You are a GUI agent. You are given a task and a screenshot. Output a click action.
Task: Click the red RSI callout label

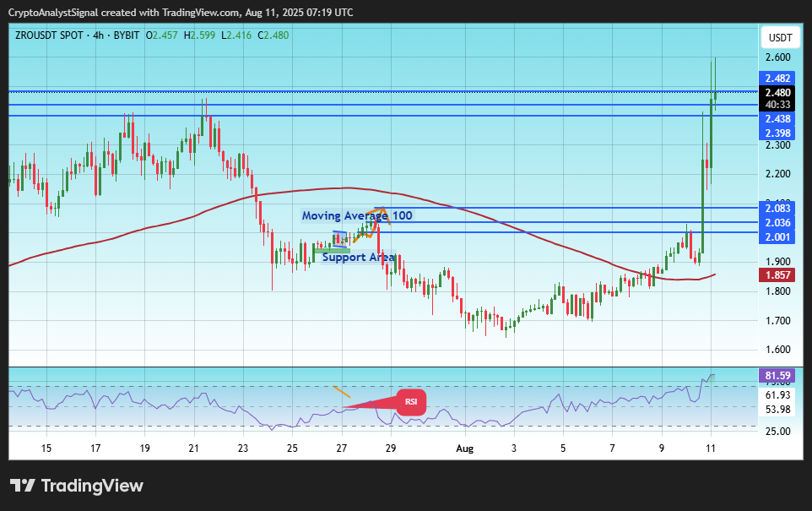click(411, 402)
